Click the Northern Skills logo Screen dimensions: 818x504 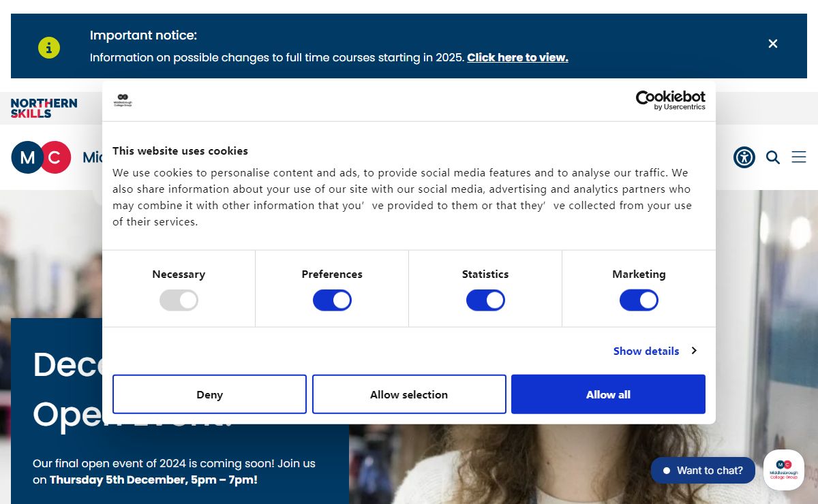[x=44, y=108]
